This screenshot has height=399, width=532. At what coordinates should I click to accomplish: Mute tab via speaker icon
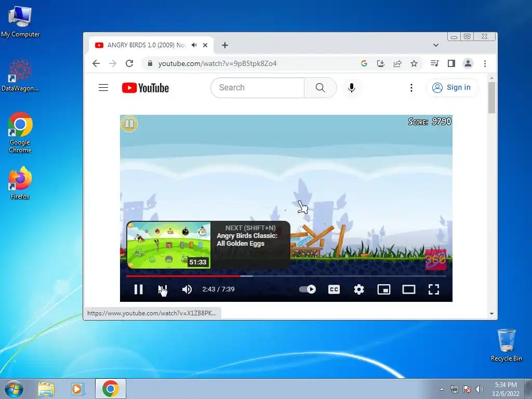[194, 45]
